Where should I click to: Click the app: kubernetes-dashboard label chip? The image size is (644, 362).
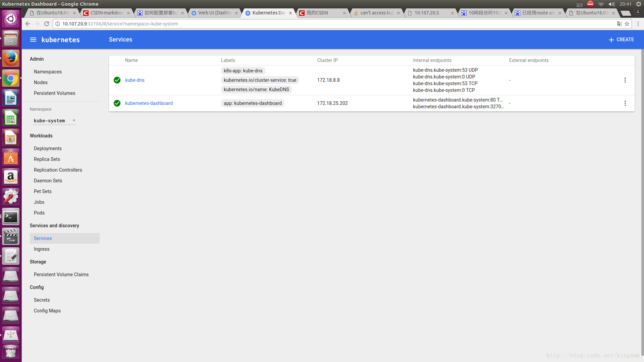tap(253, 103)
